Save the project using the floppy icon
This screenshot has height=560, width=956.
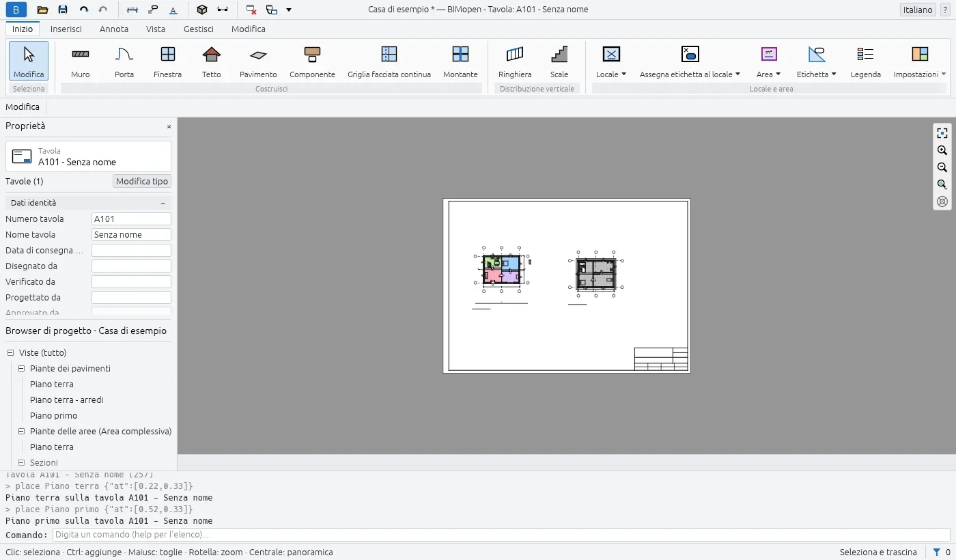coord(63,10)
